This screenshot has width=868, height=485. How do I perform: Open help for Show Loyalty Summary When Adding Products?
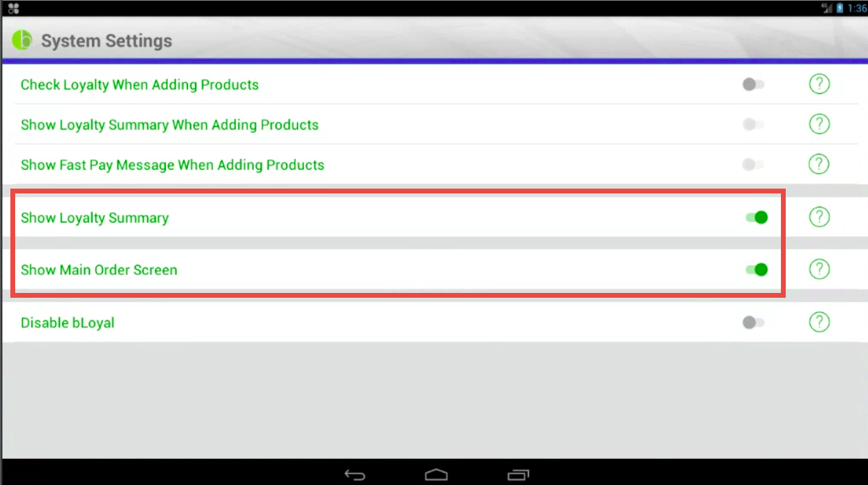(819, 124)
